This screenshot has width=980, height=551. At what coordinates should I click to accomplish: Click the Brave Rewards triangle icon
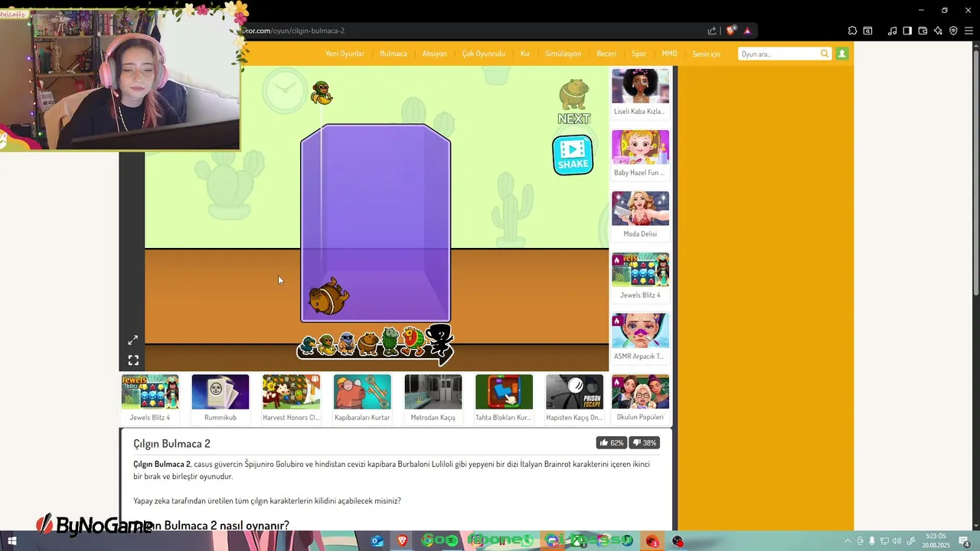click(x=747, y=31)
